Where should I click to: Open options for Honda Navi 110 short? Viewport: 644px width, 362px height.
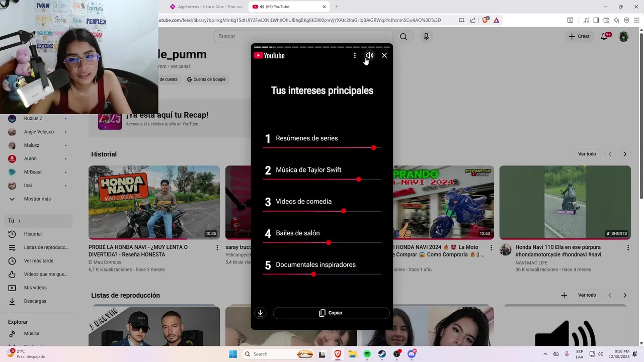point(628,248)
